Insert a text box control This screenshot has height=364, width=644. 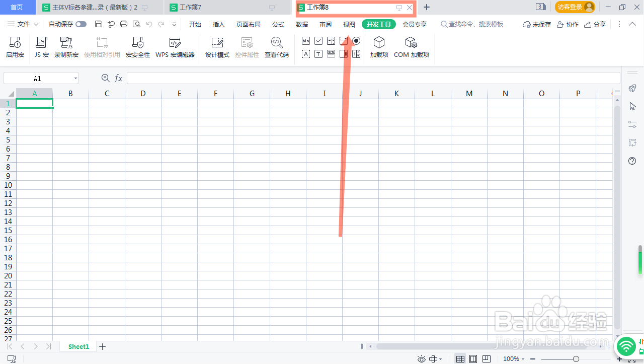(x=318, y=54)
